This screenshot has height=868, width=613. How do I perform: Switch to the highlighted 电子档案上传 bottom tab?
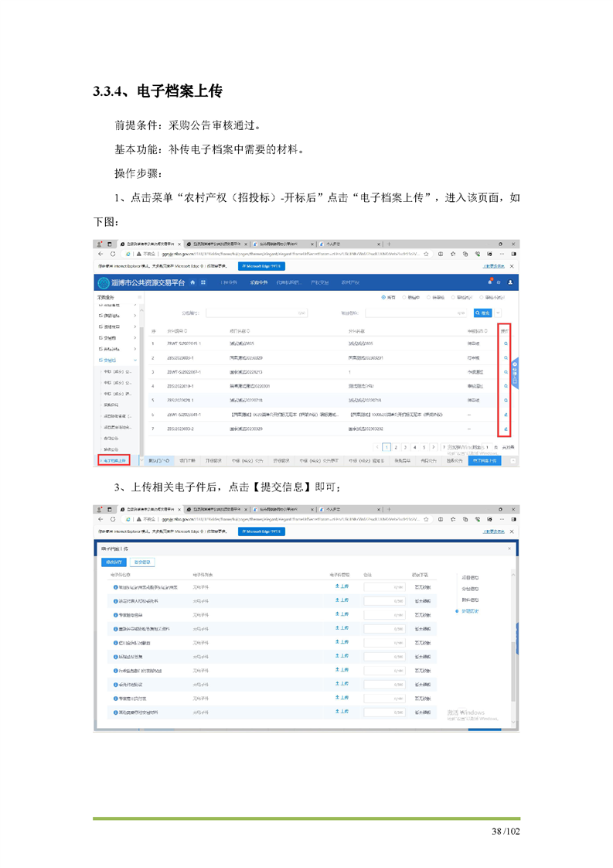(482, 460)
